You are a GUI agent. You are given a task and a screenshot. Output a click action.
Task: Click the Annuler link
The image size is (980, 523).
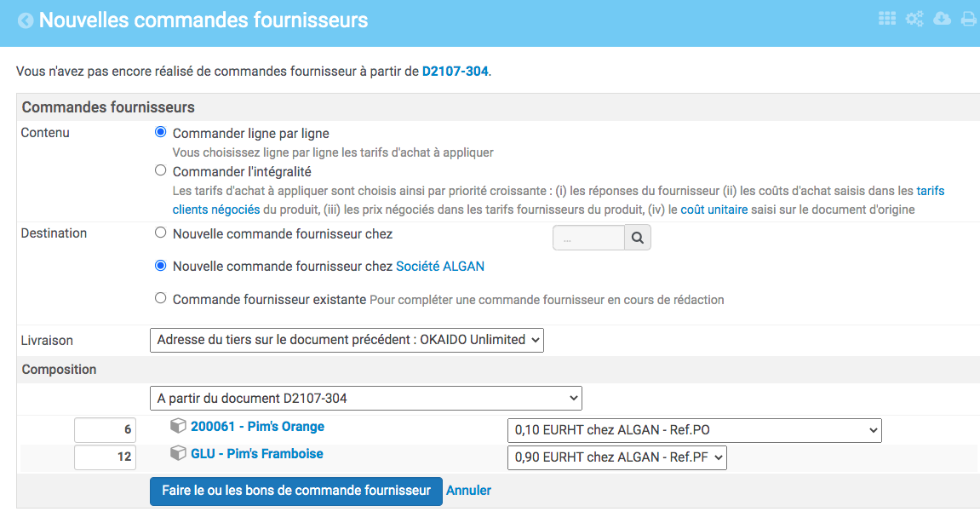[468, 490]
